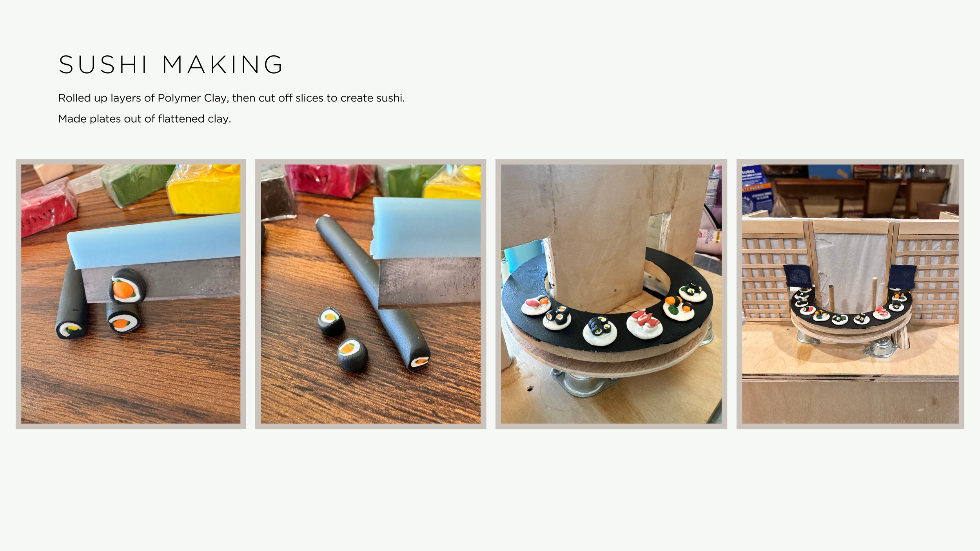
Task: Click the word 'MAKING' in the heading
Action: point(223,65)
